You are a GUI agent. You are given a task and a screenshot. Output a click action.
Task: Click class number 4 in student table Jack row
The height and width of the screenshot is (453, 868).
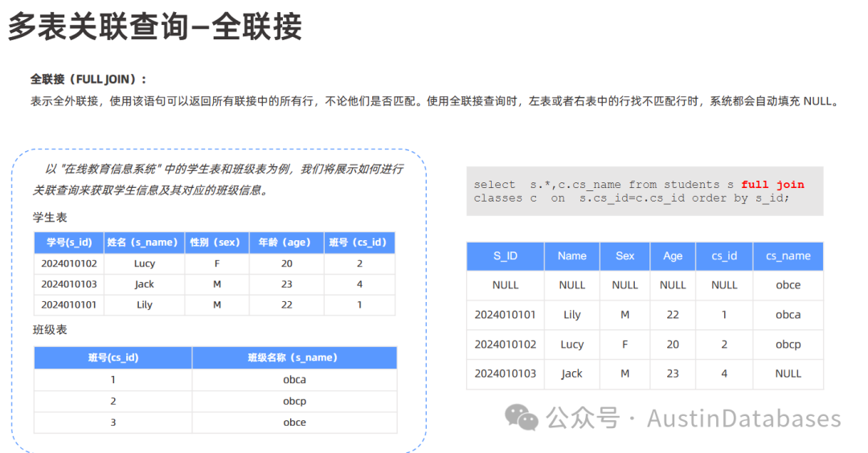(x=359, y=284)
